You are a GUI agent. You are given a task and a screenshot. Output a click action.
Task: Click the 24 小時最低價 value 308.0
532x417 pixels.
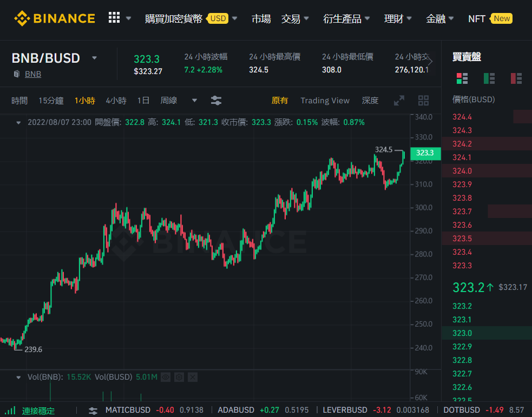(331, 70)
